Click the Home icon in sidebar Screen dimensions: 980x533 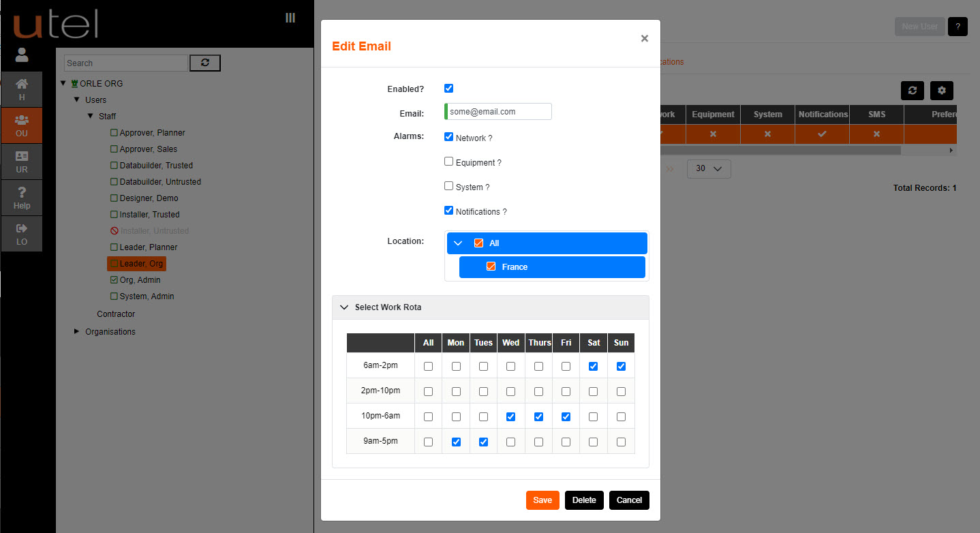click(22, 89)
